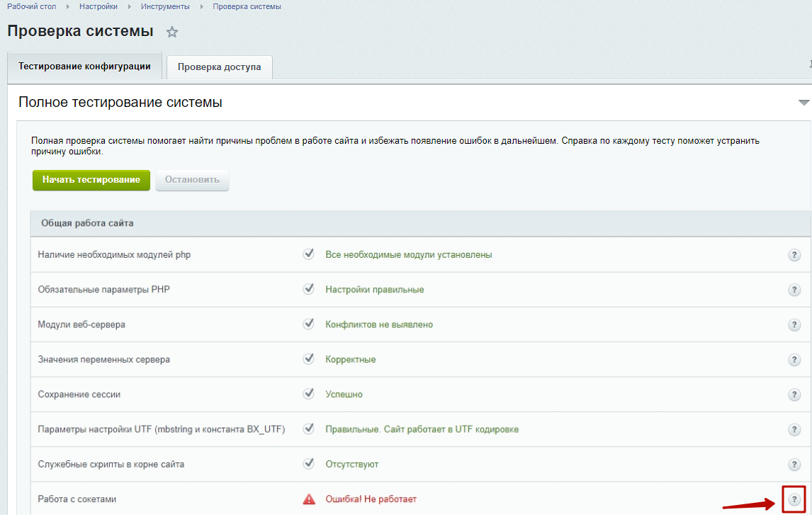Show help for Значения переменных сервера
The height and width of the screenshot is (517, 812).
(x=794, y=360)
